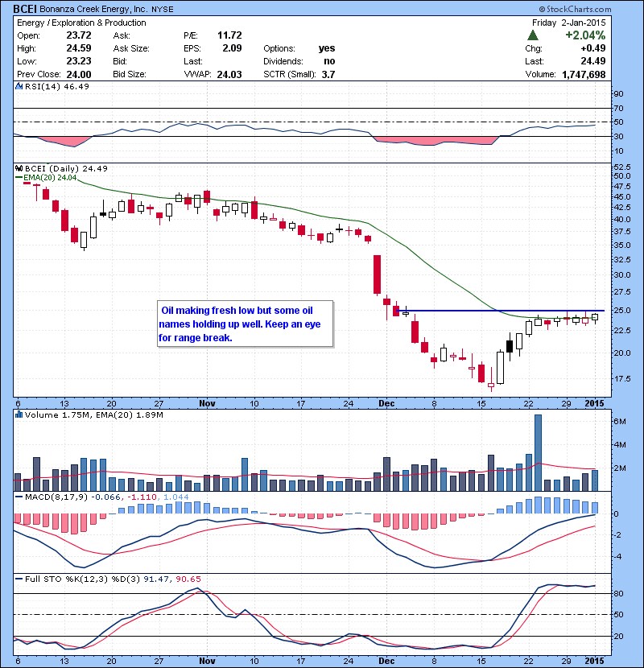Click the Last value 24.49
The image size is (644, 668).
pos(593,61)
